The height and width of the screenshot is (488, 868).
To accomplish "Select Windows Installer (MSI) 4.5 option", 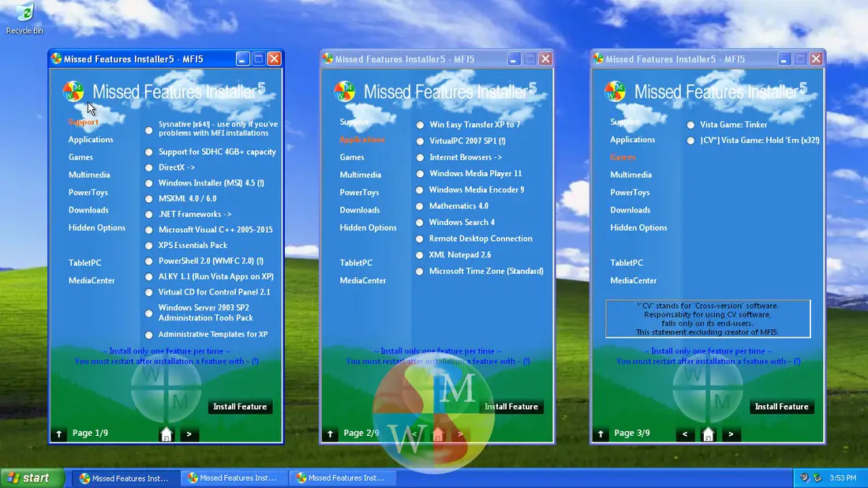I will 149,182.
